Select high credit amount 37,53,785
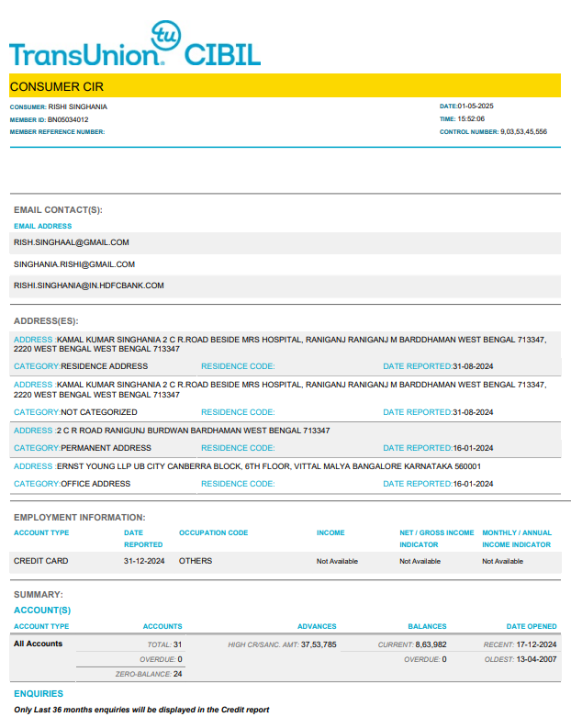This screenshot has height=728, width=571. point(319,644)
